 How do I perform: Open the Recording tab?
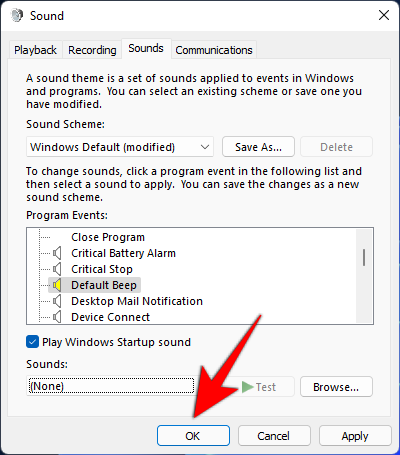92,50
